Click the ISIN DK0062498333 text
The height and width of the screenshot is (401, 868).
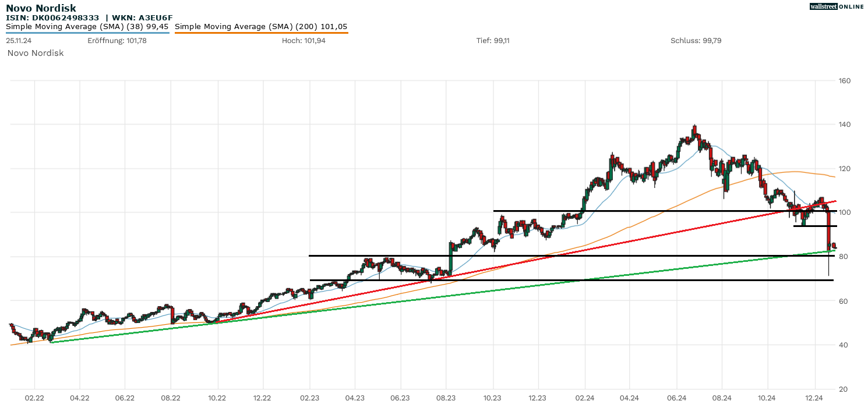(x=52, y=18)
